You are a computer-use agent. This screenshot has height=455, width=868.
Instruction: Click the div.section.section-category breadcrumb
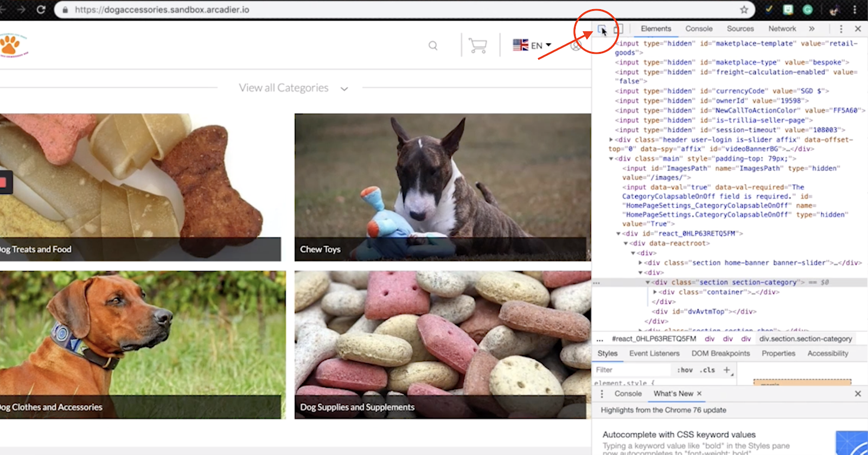point(806,339)
